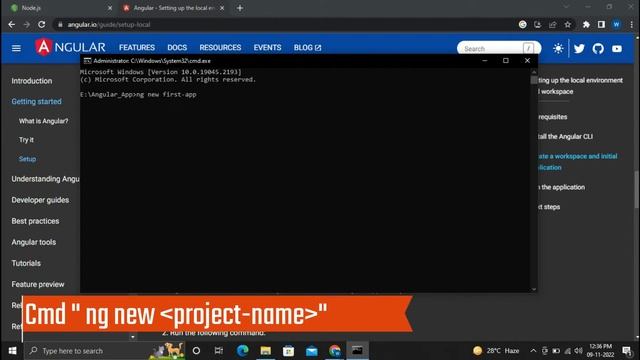
Task: Open Angular's Twitter icon link
Action: coord(579,49)
